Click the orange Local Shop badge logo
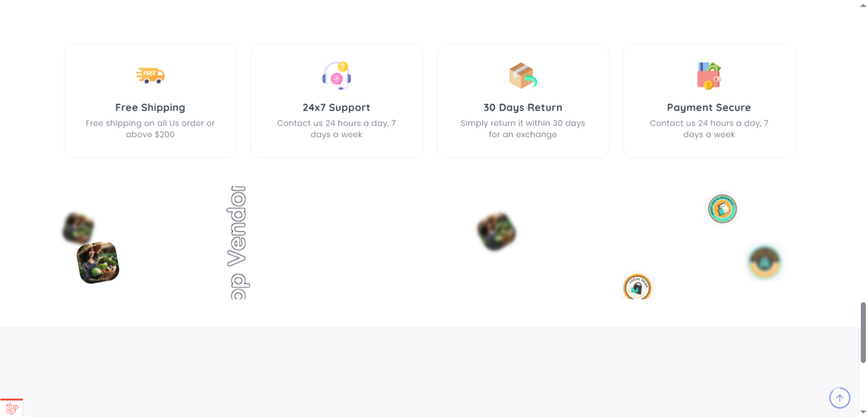Screen dimensions: 868x417 tap(637, 287)
